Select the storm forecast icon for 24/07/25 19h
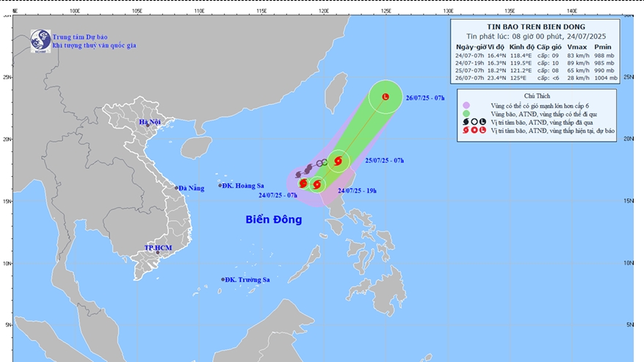 point(316,184)
